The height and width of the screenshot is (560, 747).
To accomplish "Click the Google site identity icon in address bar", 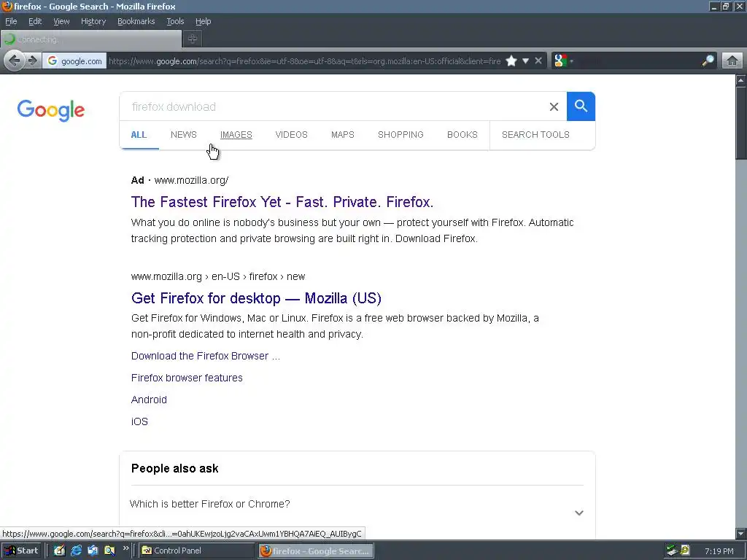I will click(74, 61).
